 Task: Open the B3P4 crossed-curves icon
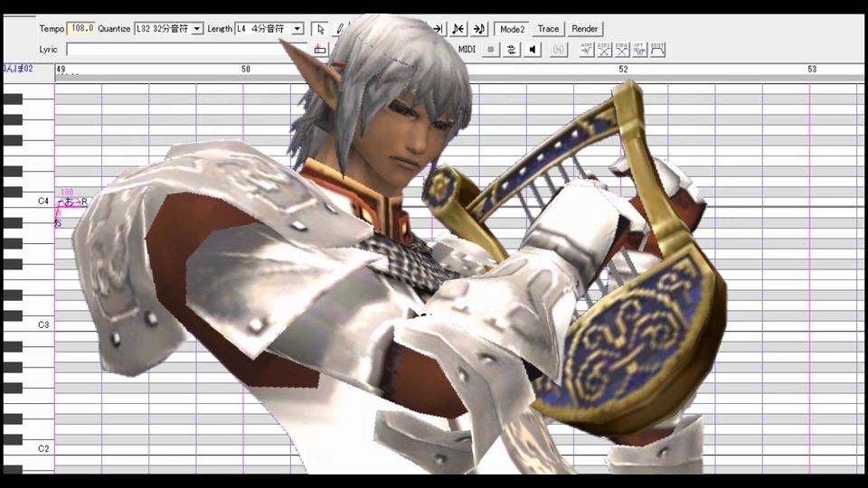coord(622,49)
